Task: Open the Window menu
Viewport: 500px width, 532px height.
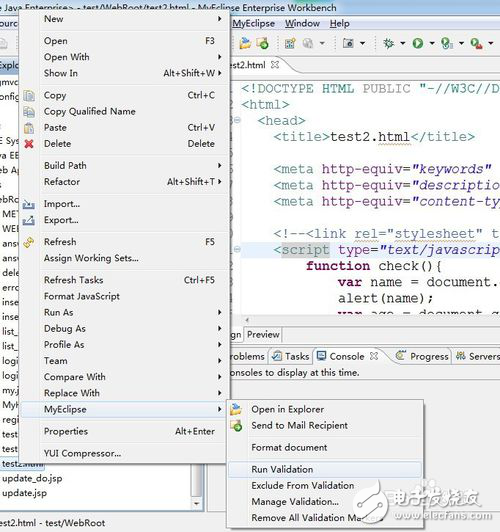Action: point(302,23)
